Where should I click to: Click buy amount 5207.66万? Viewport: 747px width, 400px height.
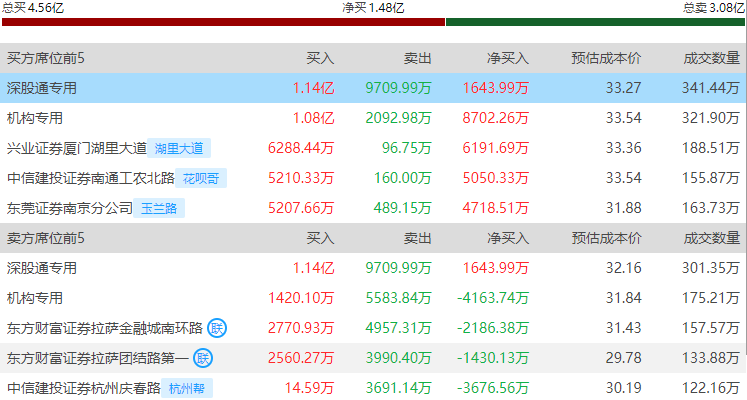[x=301, y=208]
